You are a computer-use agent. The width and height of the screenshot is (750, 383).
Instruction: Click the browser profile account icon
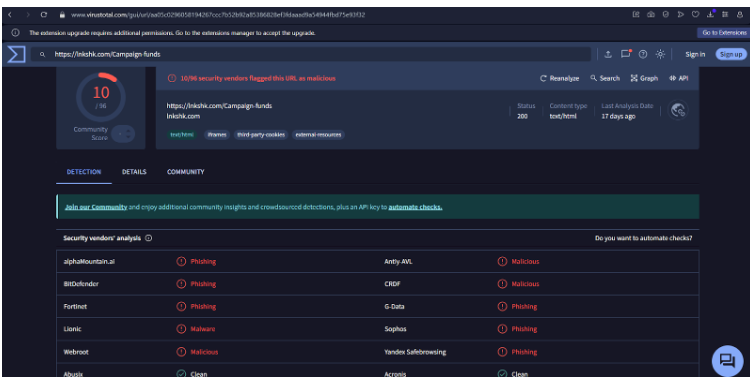click(x=740, y=15)
